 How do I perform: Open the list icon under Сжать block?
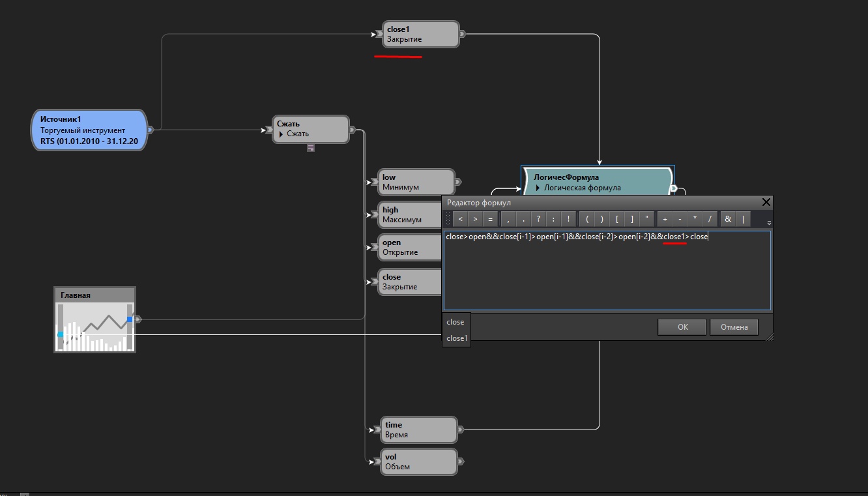[x=311, y=148]
